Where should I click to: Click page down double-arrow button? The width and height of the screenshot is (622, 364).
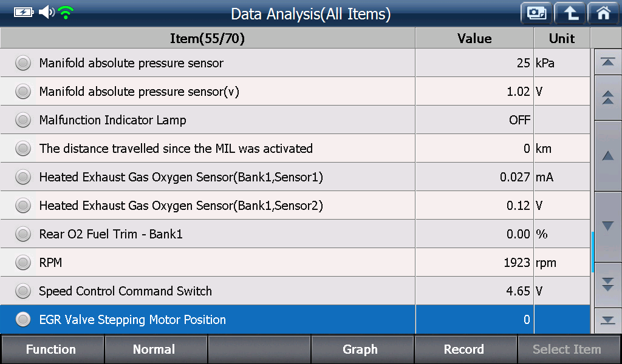(607, 285)
